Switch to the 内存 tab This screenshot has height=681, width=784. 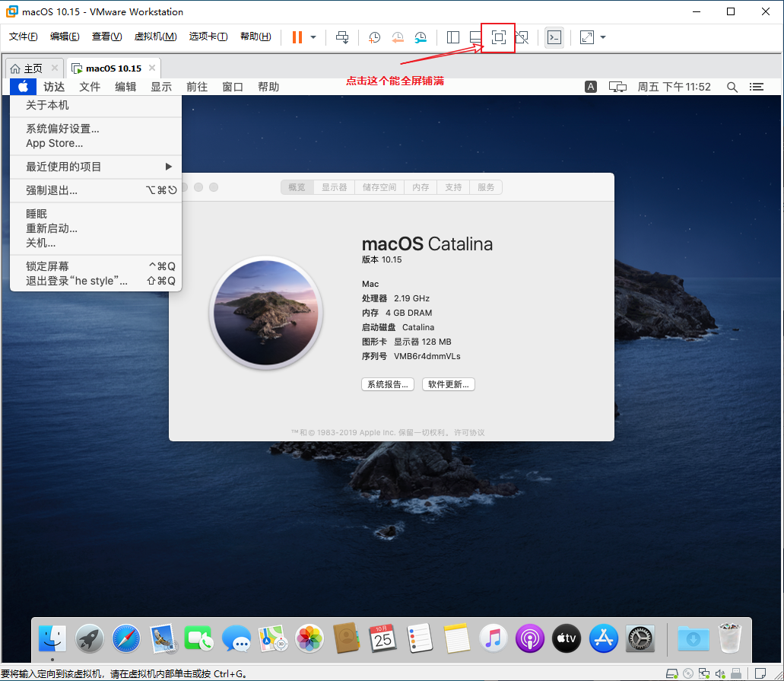[x=421, y=187]
